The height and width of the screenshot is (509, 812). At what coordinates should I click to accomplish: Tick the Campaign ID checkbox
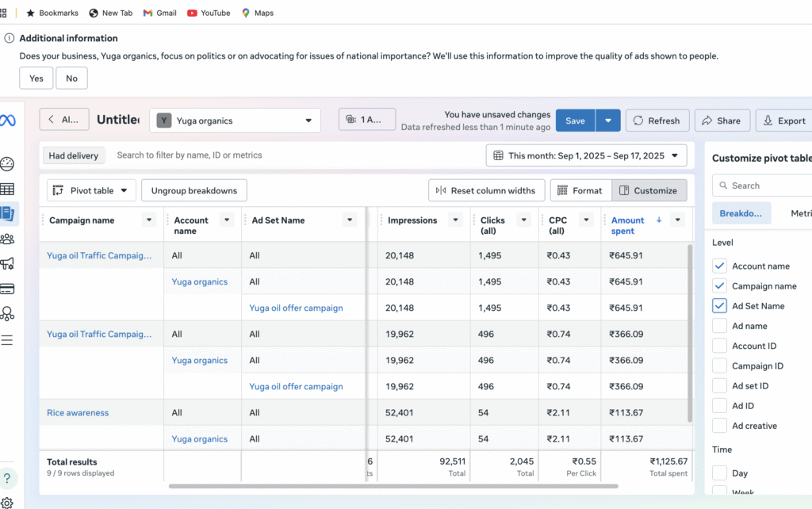719,366
